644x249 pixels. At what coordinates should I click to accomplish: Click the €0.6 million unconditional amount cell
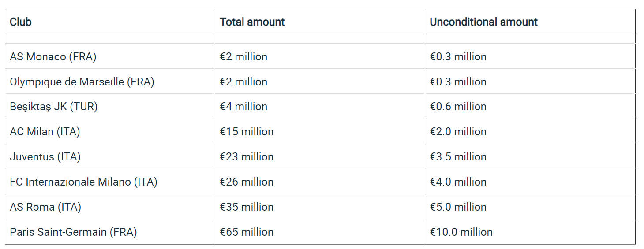point(530,106)
